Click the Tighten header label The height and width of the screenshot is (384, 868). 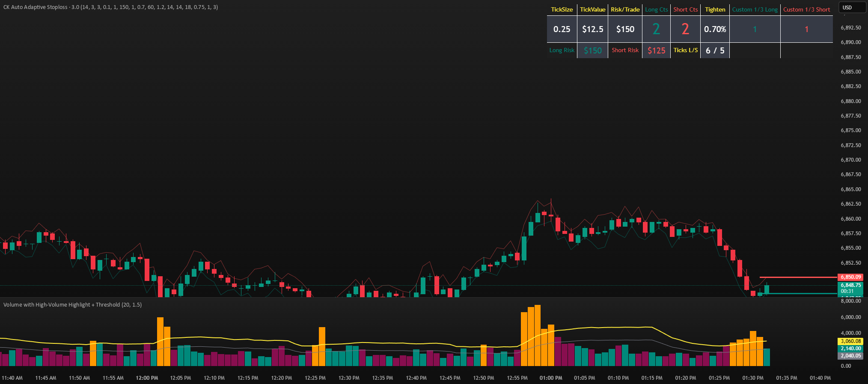coord(715,9)
